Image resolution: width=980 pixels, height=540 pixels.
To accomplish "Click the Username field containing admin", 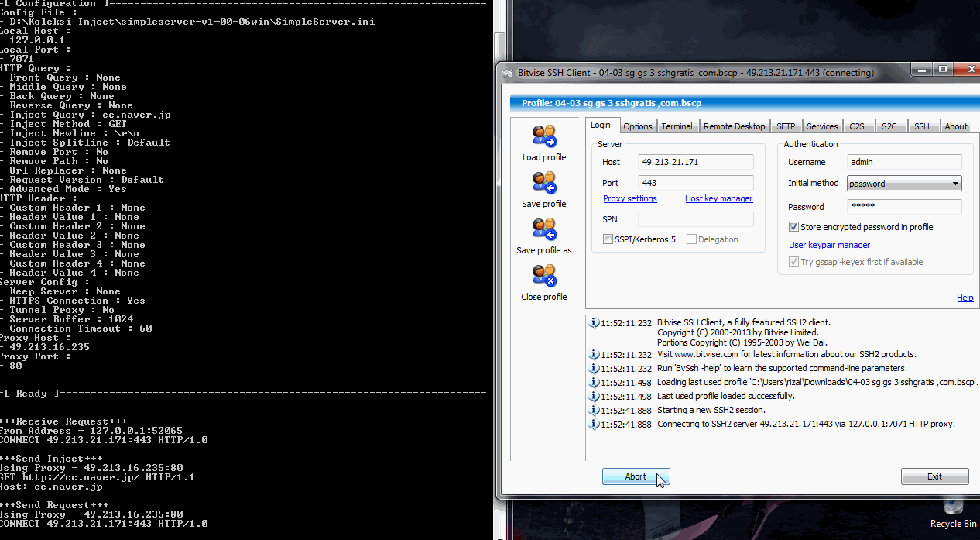I will click(904, 162).
